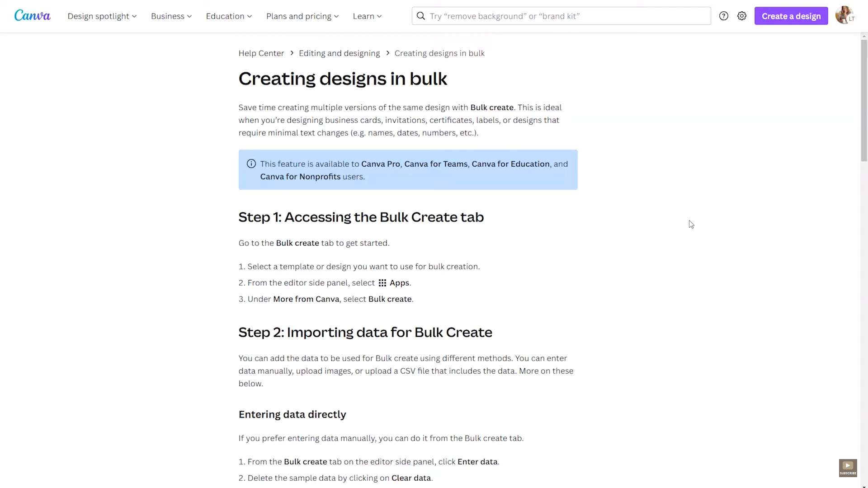868x488 pixels.
Task: Go to Help Center breadcrumb link
Action: (261, 53)
